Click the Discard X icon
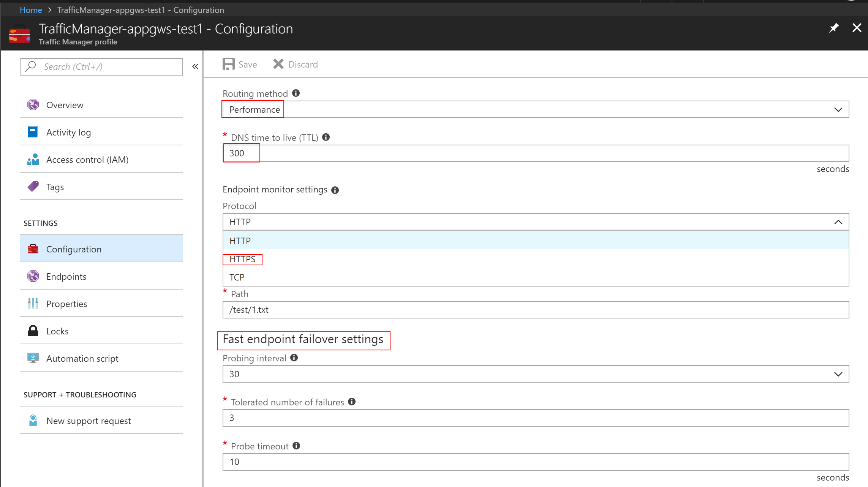The image size is (868, 487). tap(278, 64)
